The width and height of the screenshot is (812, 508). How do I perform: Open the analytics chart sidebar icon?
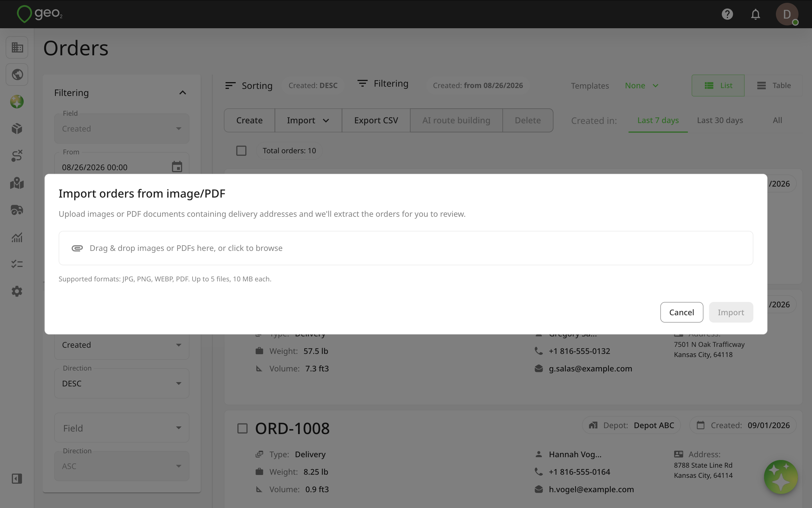[17, 237]
